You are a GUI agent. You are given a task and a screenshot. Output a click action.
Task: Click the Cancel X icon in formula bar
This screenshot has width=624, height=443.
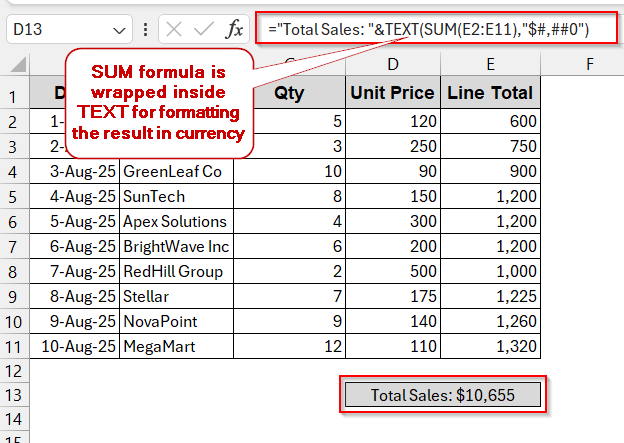174,30
